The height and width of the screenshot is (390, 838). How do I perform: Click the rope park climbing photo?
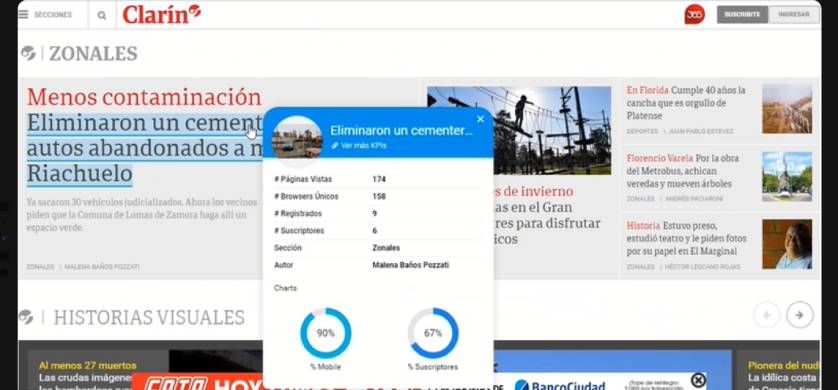pos(552,131)
